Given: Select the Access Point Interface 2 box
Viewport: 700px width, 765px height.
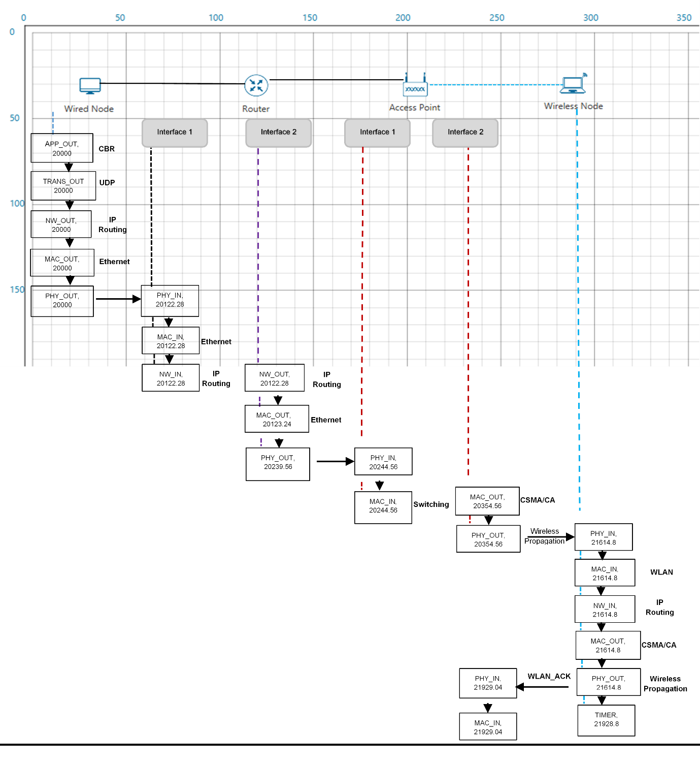Looking at the screenshot, I should pos(465,133).
